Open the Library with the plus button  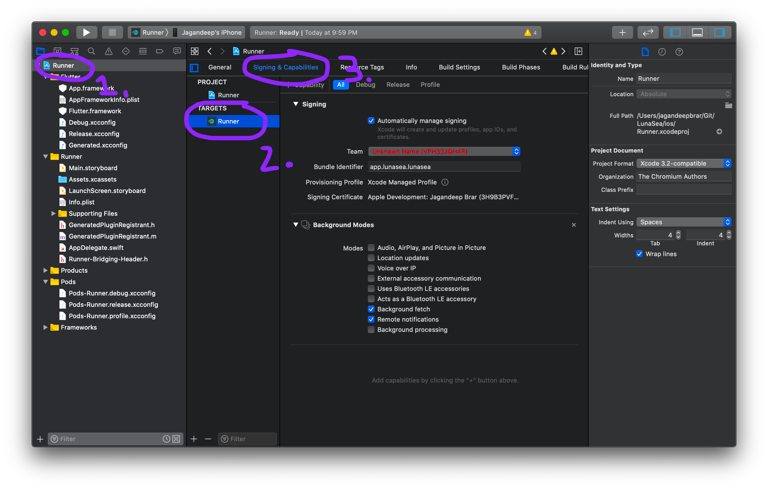[622, 32]
